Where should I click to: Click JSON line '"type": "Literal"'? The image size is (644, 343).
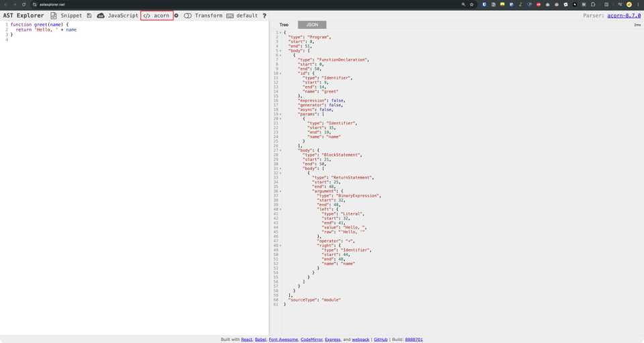[x=343, y=213]
